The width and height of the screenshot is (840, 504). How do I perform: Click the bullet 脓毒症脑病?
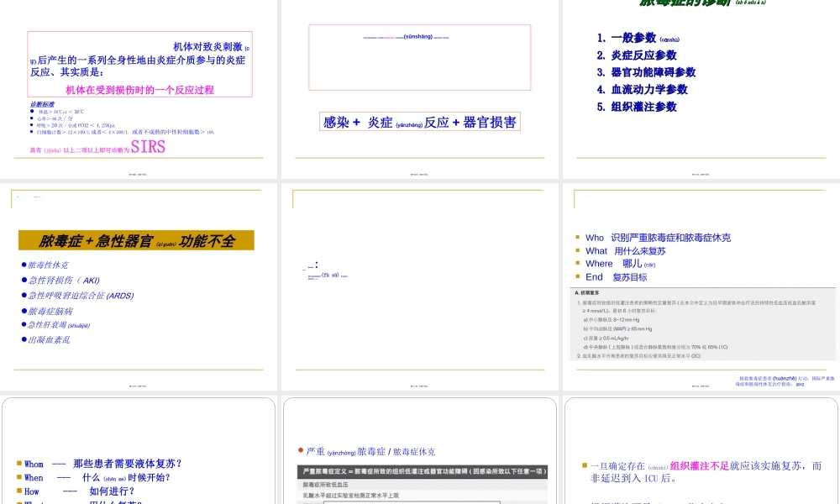[47, 311]
